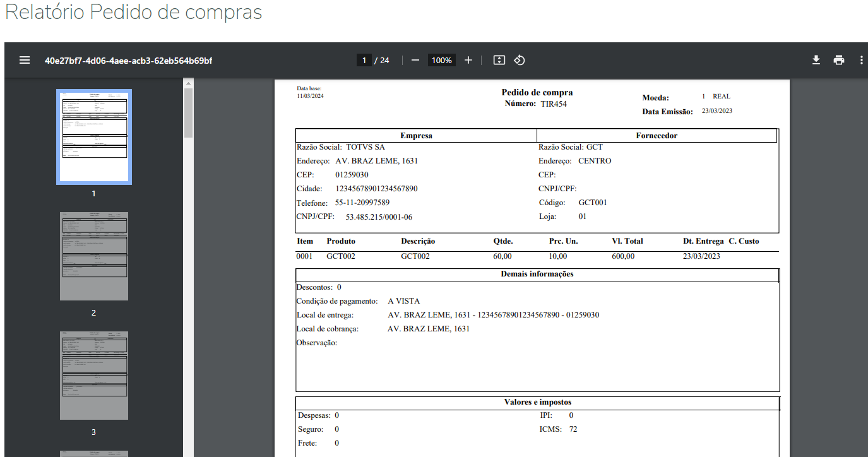The image size is (868, 457).
Task: Click the quantity value 60,00
Action: coord(502,256)
